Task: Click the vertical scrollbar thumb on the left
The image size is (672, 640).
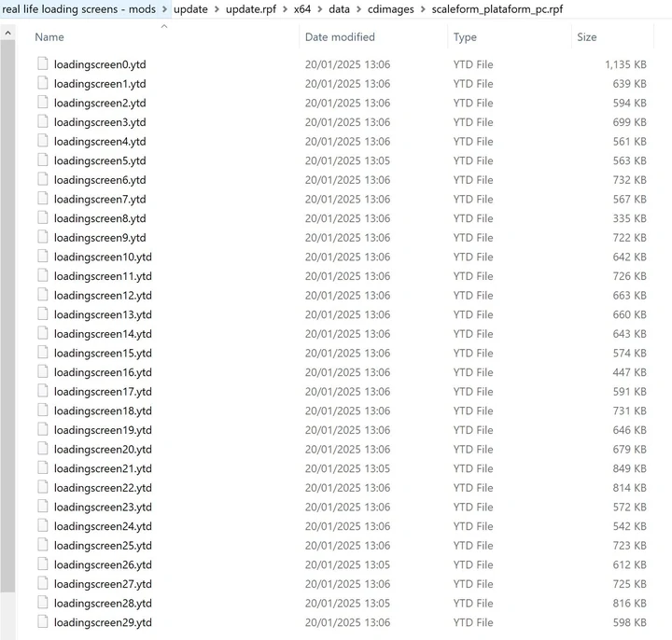Action: pyautogui.click(x=7, y=316)
